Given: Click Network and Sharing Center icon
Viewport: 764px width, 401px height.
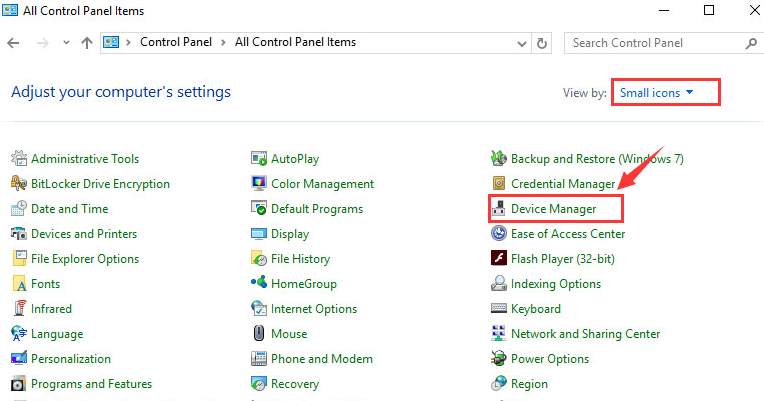Looking at the screenshot, I should (498, 333).
